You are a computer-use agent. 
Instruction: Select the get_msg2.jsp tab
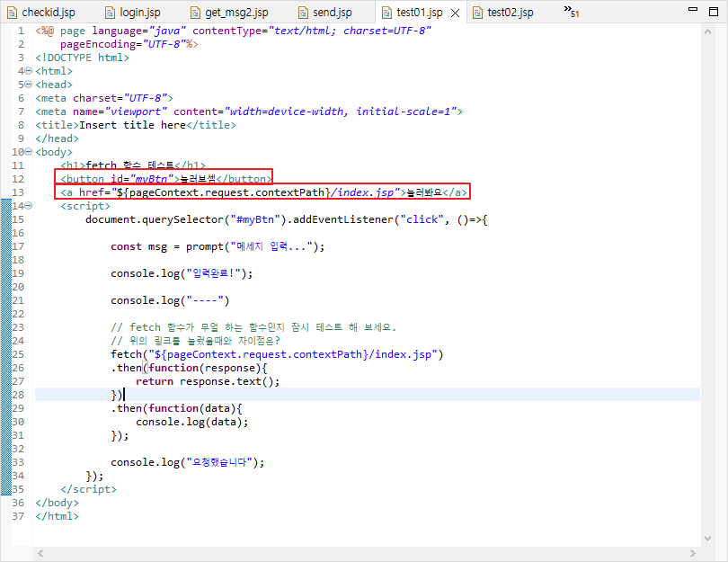point(230,13)
